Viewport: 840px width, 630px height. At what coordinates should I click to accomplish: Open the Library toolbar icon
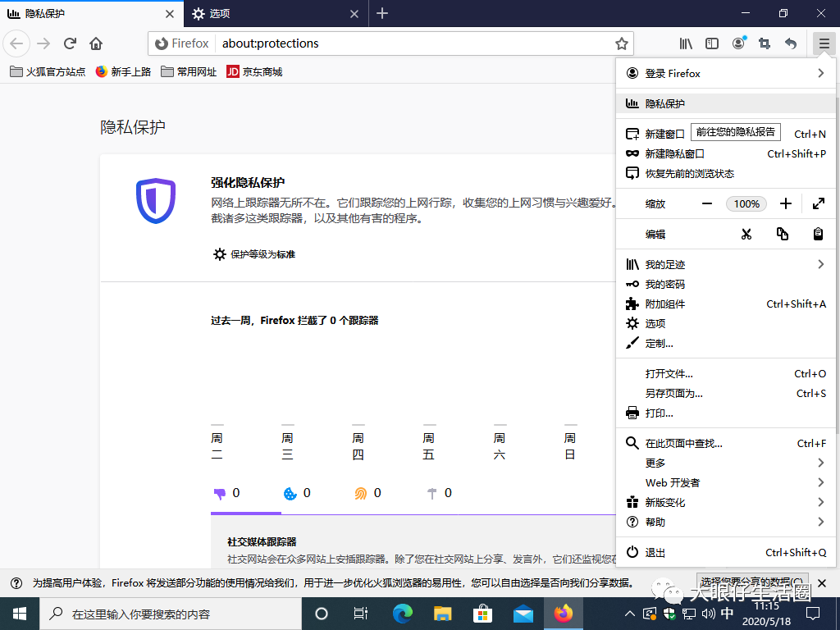click(686, 43)
